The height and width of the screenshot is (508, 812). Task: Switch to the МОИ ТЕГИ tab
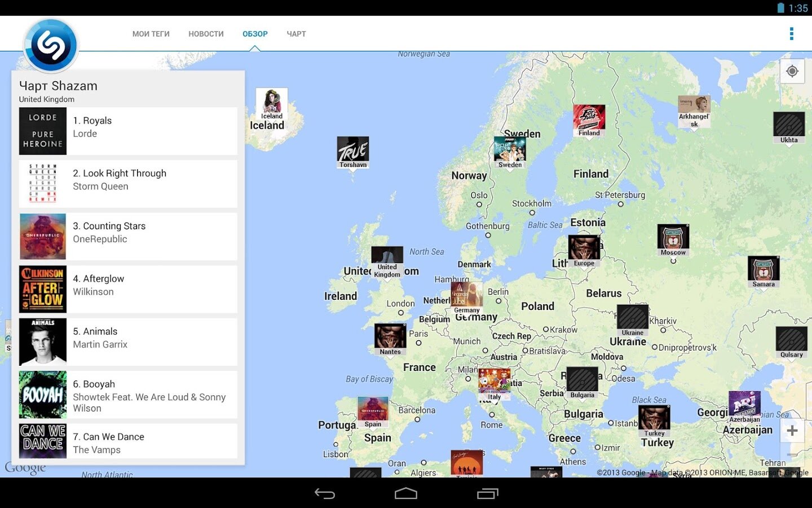pos(151,34)
